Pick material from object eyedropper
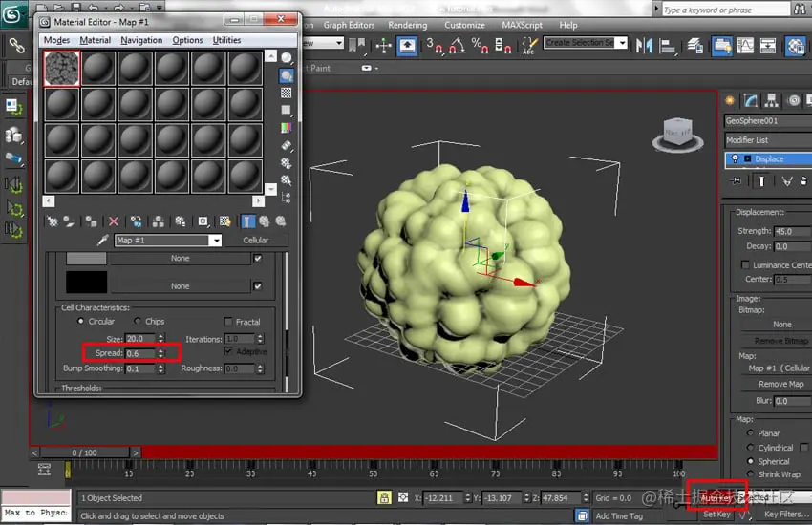812x525 pixels. click(x=102, y=240)
